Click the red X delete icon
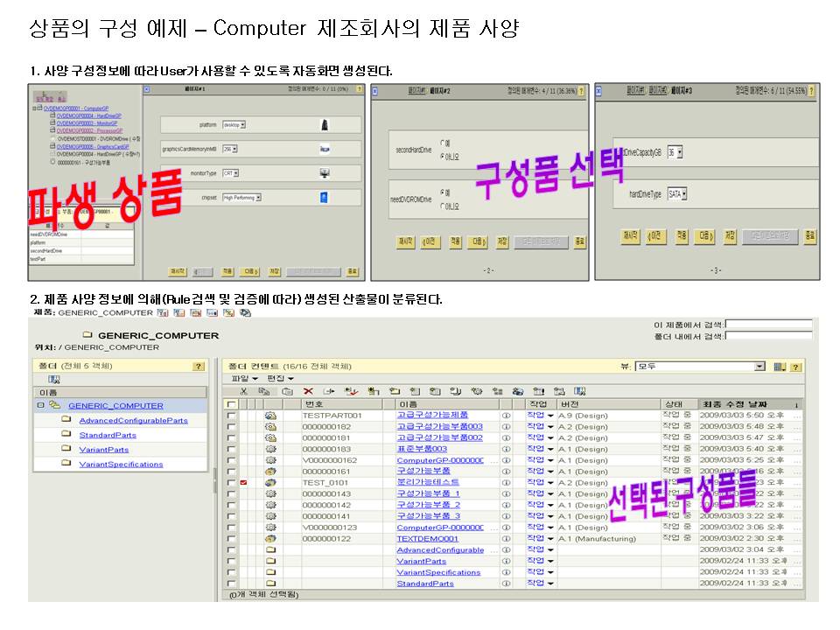The image size is (840, 630). 308,392
